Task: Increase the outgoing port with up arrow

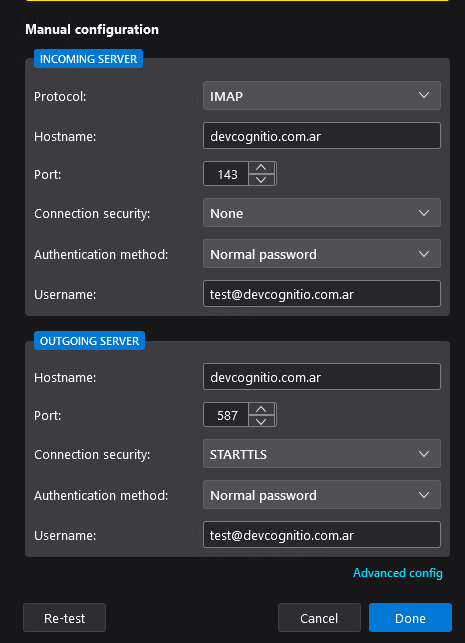Action: coord(261,409)
